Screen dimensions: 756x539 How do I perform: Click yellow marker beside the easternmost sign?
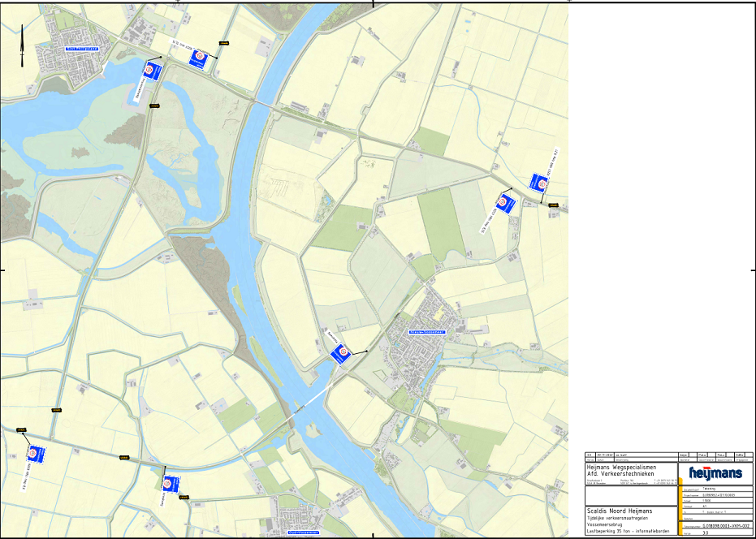(554, 205)
